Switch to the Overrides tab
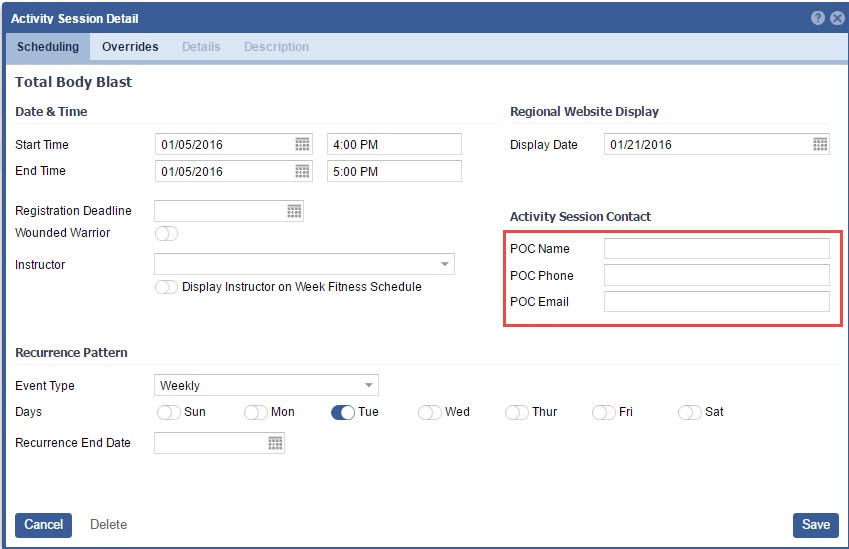Viewport: 849px width, 549px height. point(130,47)
